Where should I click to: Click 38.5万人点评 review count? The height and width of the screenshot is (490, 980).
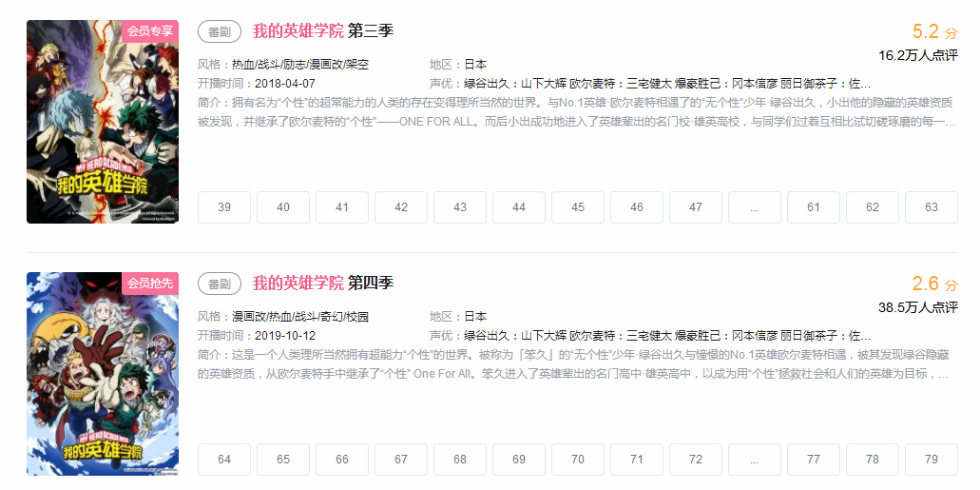point(918,307)
